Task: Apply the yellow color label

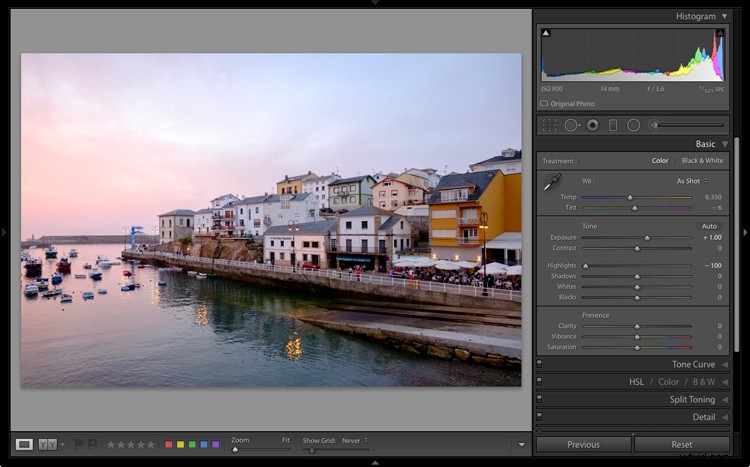Action: (180, 445)
